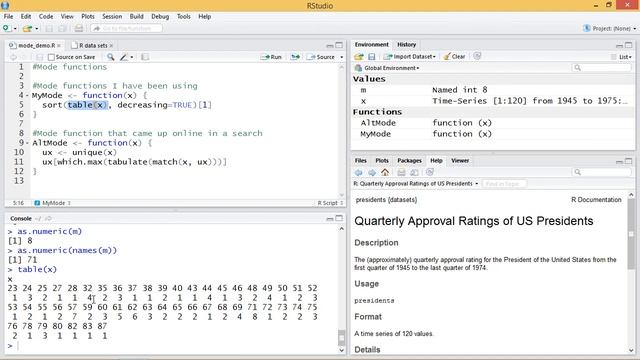640x360 pixels.
Task: Collapse the MyMode function fold arrow at line 4
Action: click(x=27, y=96)
